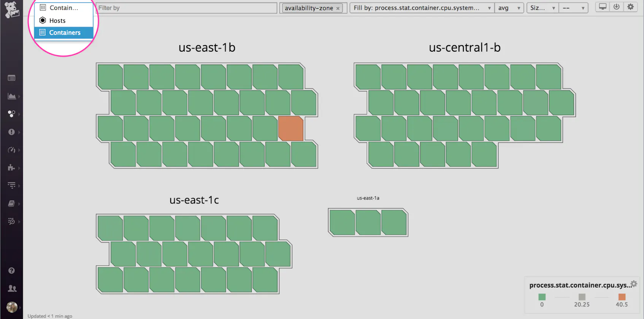Focus the Filter by input field
The height and width of the screenshot is (319, 644).
click(x=186, y=8)
